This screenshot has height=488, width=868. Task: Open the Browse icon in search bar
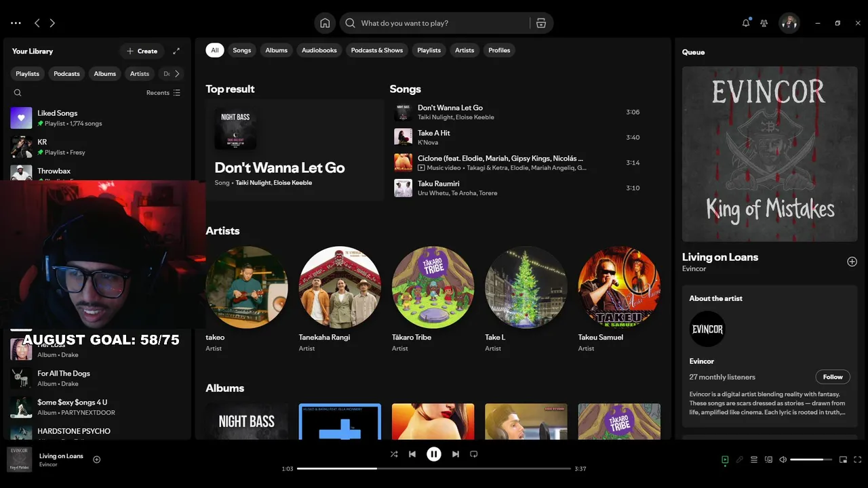540,23
